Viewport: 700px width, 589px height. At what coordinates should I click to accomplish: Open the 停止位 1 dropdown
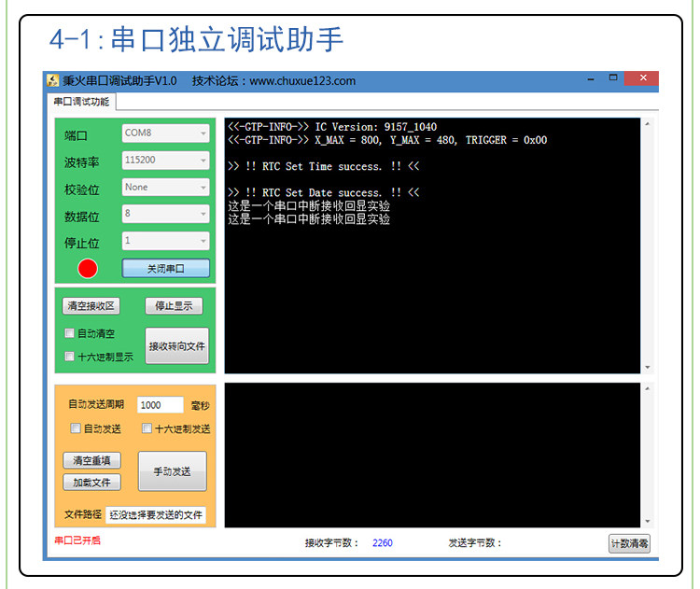pyautogui.click(x=165, y=241)
